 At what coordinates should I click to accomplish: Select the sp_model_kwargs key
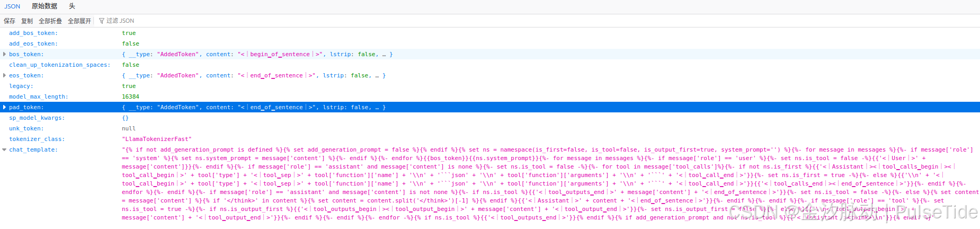tap(37, 118)
